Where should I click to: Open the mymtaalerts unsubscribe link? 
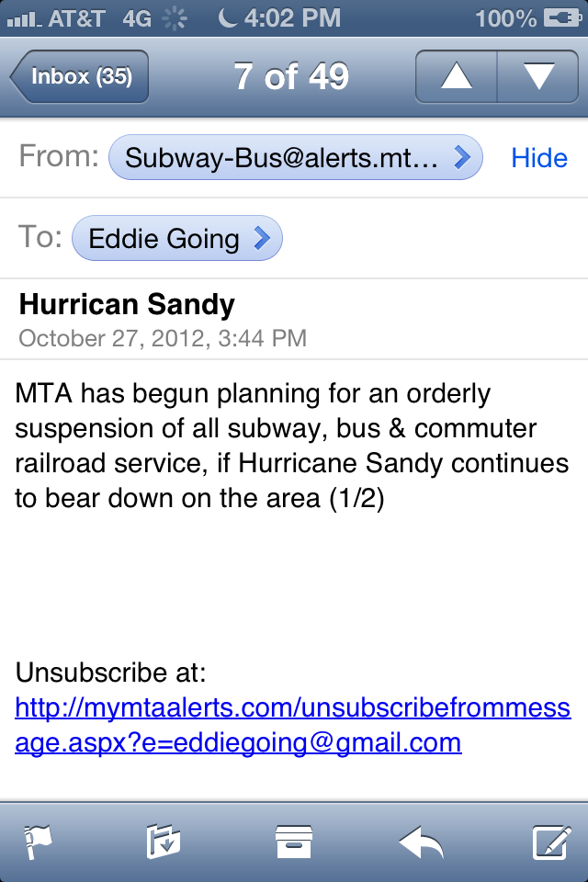(x=292, y=725)
